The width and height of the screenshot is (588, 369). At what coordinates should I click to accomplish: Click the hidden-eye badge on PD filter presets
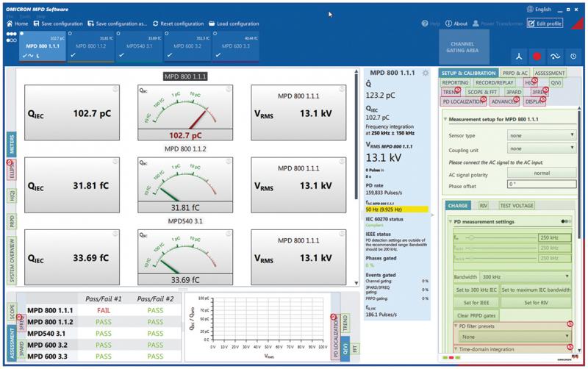(570, 323)
